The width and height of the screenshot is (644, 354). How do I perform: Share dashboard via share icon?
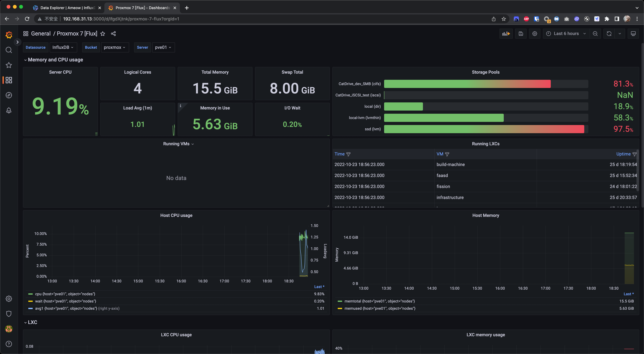[x=113, y=34]
